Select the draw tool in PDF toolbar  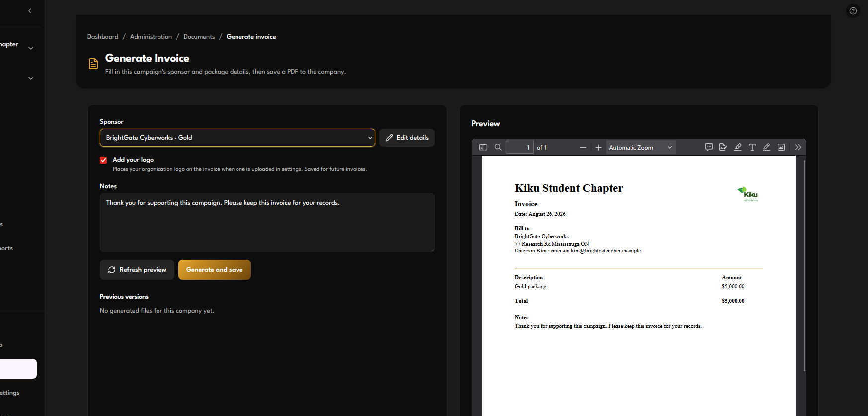(x=767, y=147)
